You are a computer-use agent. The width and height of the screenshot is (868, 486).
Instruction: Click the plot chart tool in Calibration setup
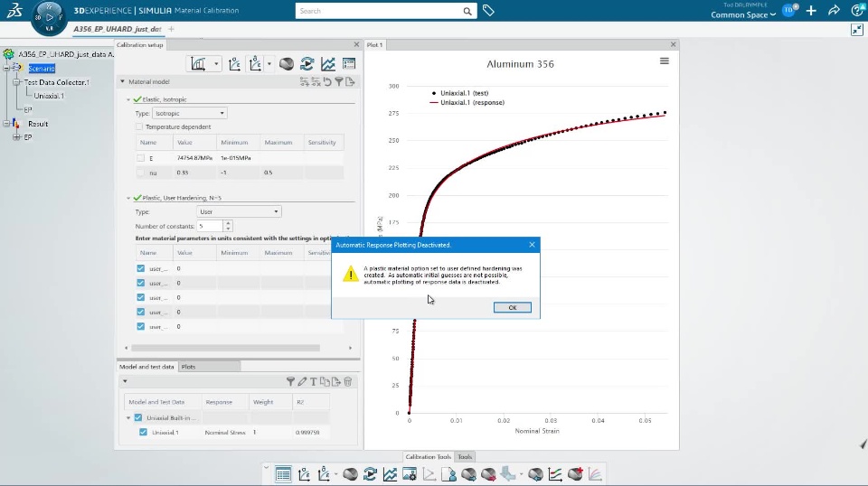198,63
